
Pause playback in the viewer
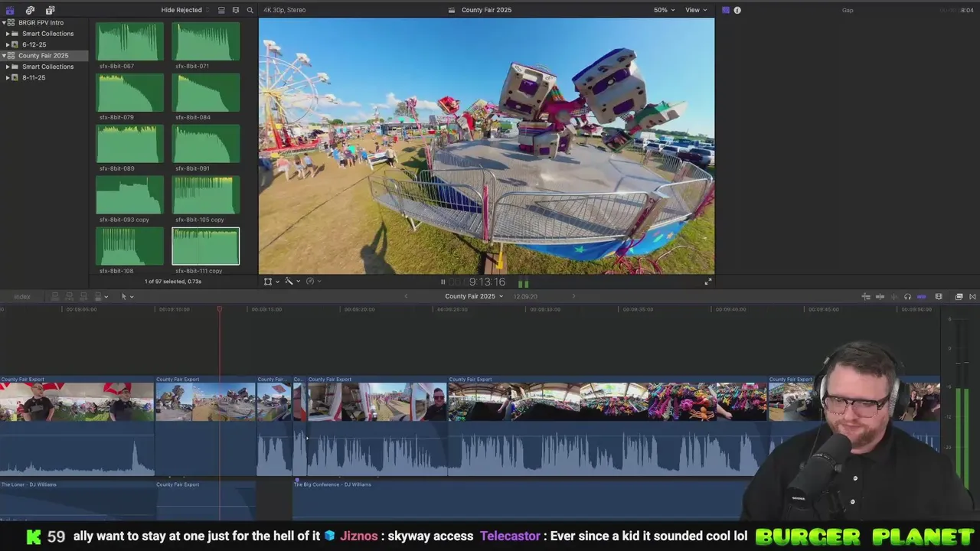443,282
